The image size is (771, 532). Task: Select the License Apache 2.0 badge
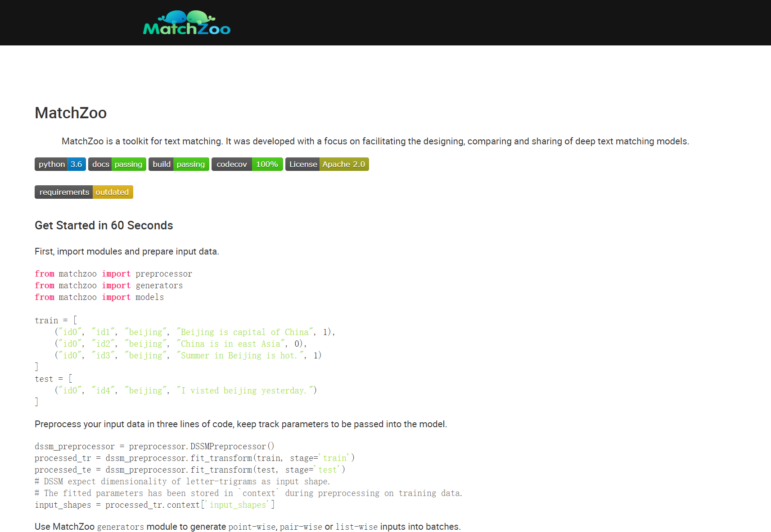[327, 164]
